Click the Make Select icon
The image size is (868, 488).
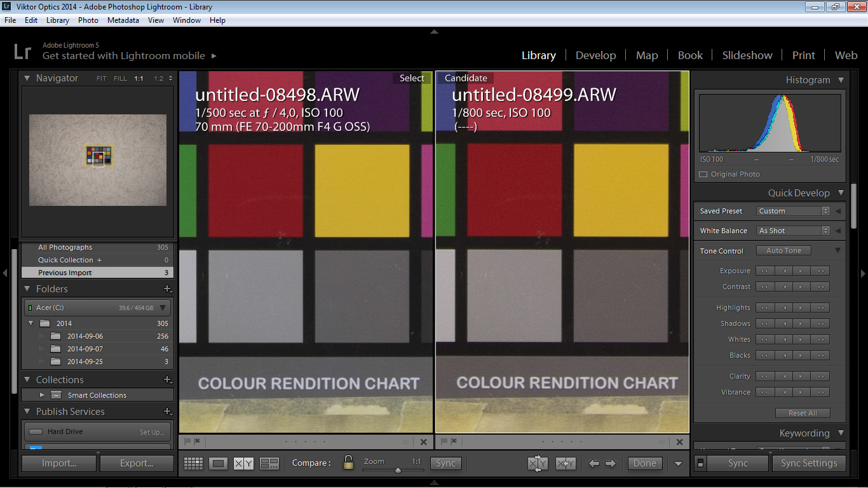pos(566,464)
